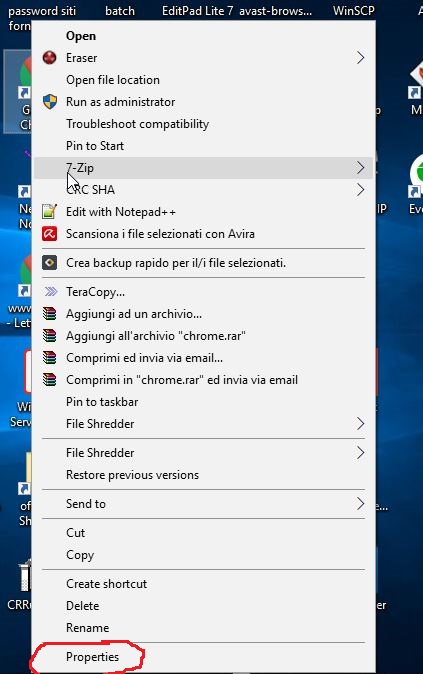
Task: Select Comprimi in "chrome.rar" ed invia via email
Action: tap(182, 380)
